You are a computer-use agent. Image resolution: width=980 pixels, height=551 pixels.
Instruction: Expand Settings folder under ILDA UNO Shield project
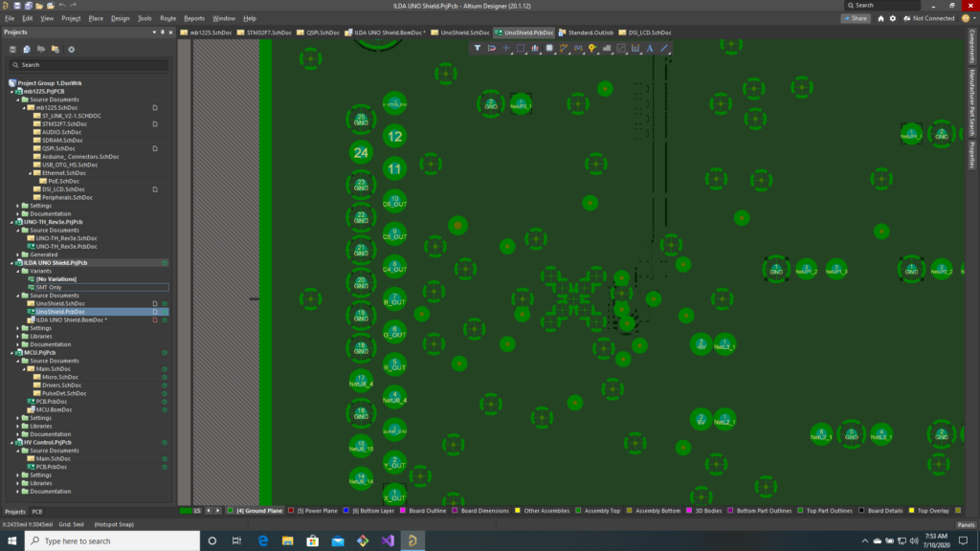tap(19, 327)
